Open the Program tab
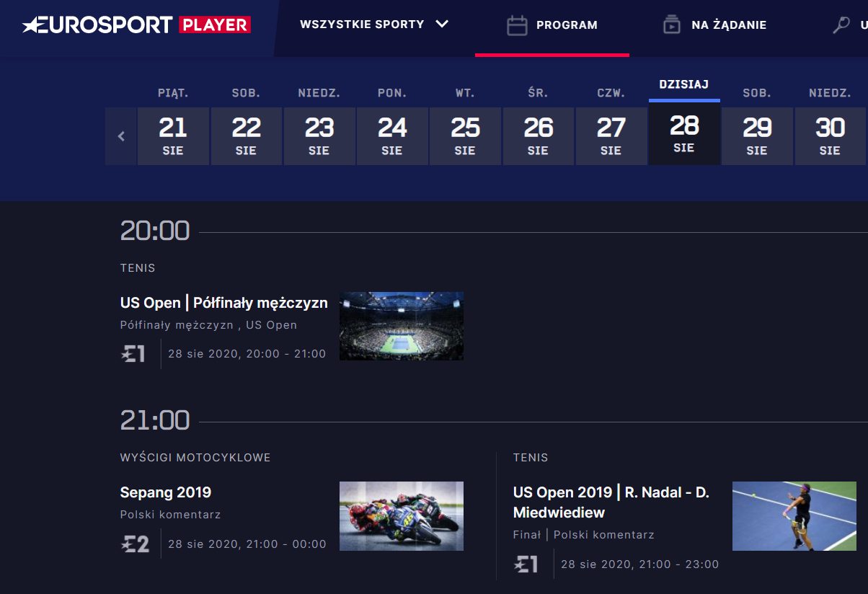 [566, 25]
